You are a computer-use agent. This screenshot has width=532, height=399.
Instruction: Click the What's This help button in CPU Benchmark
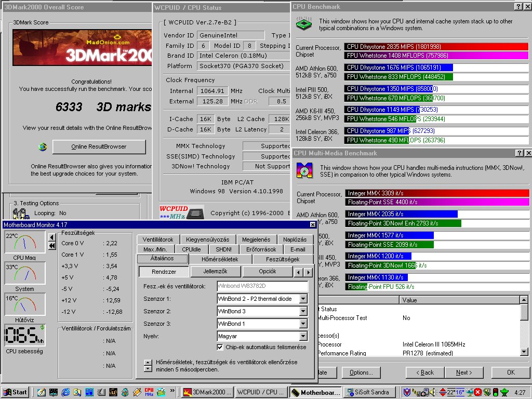pos(518,6)
